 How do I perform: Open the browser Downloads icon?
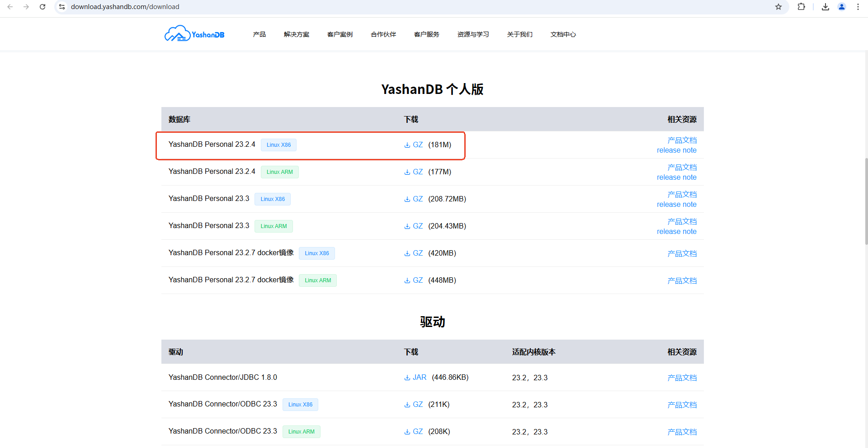[x=825, y=7]
